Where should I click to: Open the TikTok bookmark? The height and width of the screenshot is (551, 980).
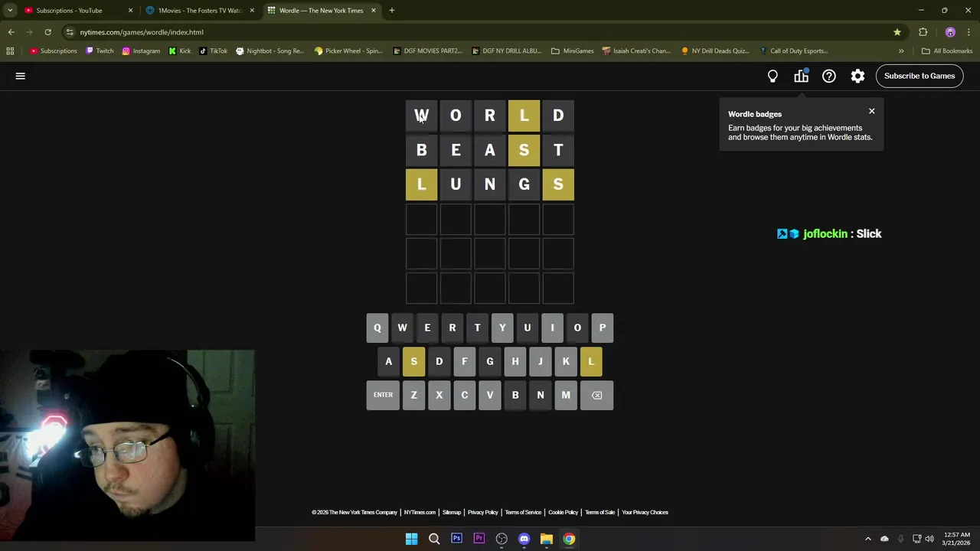coord(213,51)
